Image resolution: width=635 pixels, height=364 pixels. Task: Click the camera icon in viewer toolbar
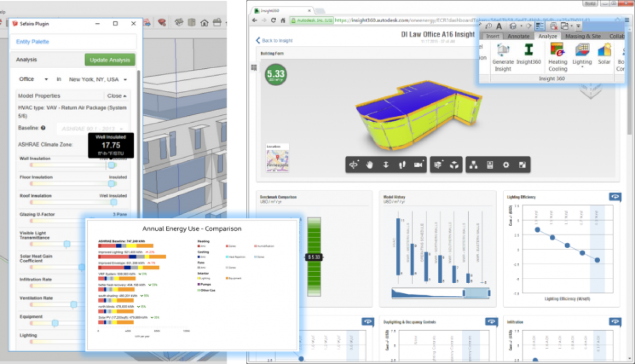click(x=419, y=165)
